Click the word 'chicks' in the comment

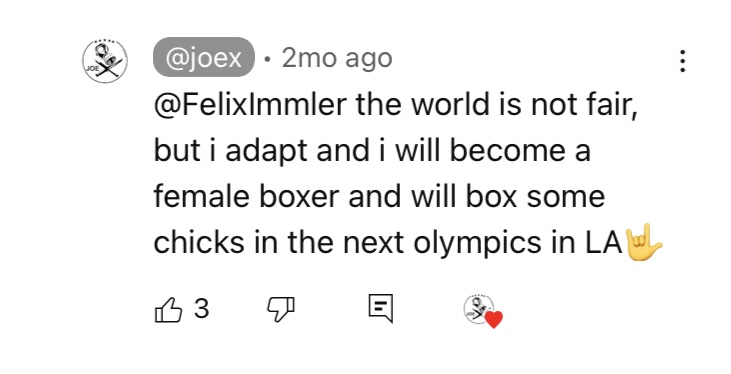[199, 242]
